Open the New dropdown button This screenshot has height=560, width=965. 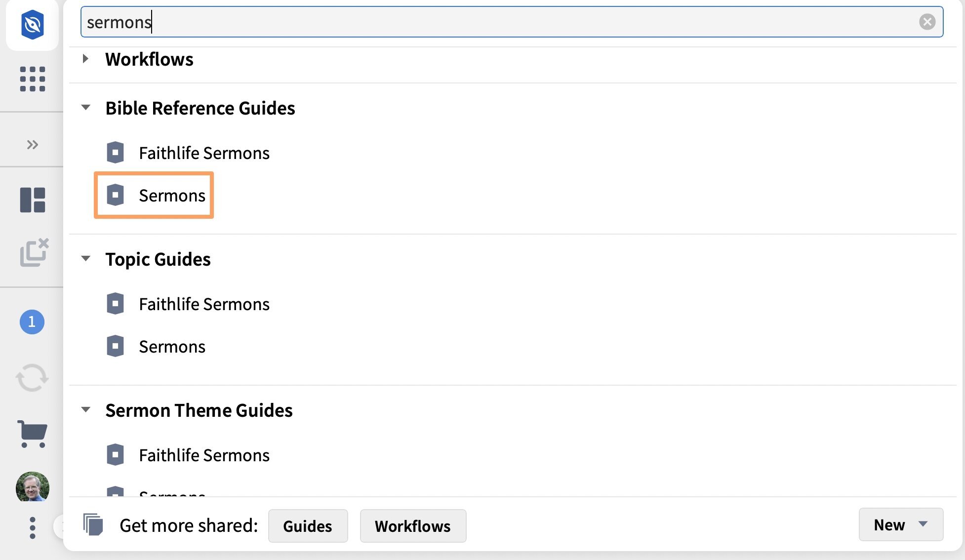(x=901, y=524)
